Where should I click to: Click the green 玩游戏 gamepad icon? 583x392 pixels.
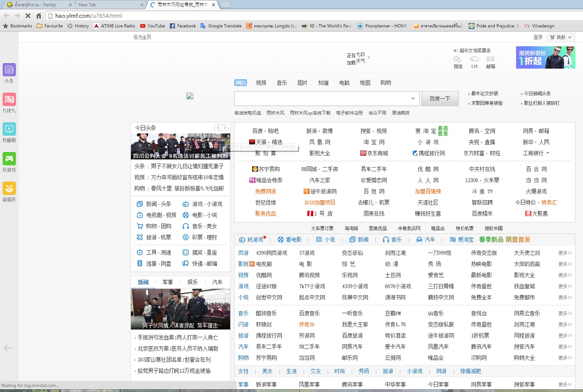click(x=9, y=159)
